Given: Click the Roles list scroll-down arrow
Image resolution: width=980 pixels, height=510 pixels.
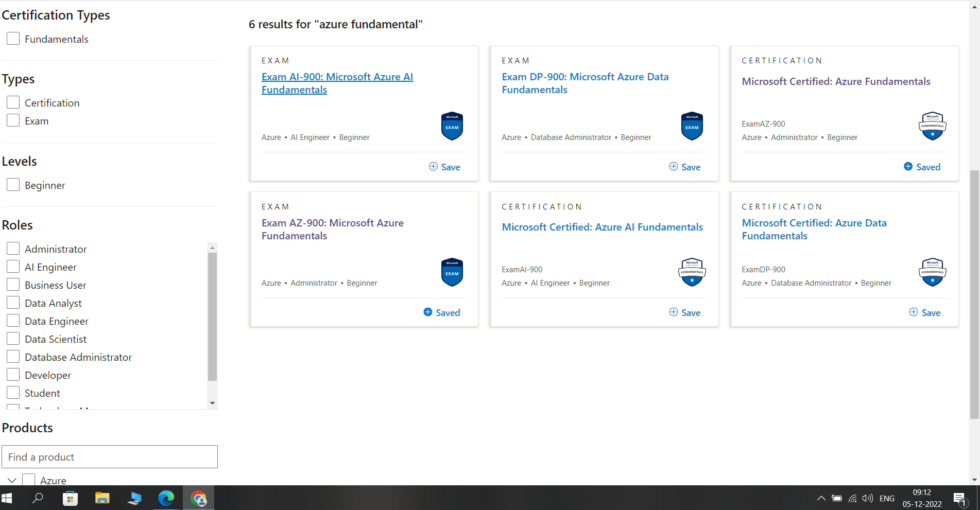Looking at the screenshot, I should pyautogui.click(x=212, y=403).
